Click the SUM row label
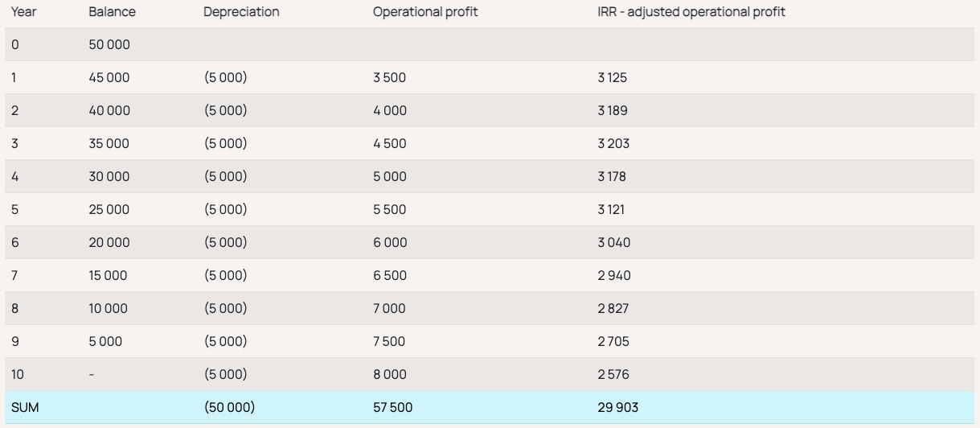Screen dimensions: 980x428 tap(25, 408)
